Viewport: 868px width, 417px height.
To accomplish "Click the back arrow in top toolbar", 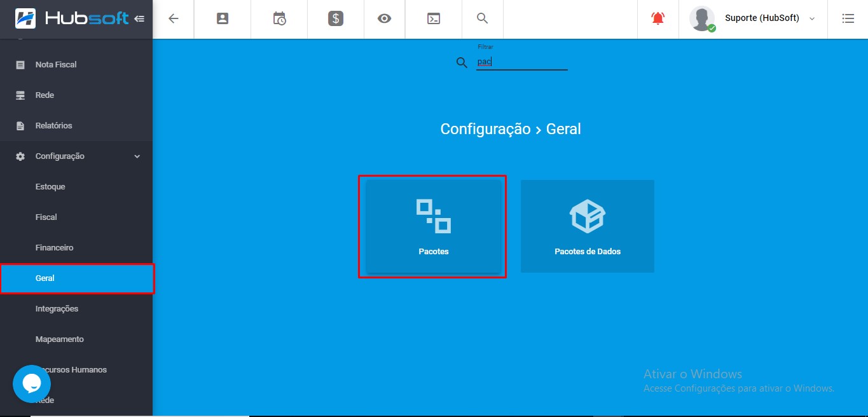I will pyautogui.click(x=173, y=18).
